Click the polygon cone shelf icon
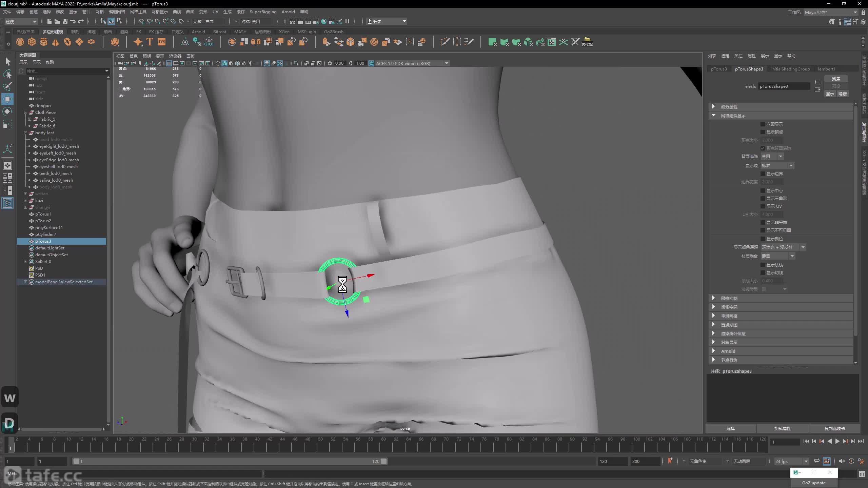 [x=56, y=42]
